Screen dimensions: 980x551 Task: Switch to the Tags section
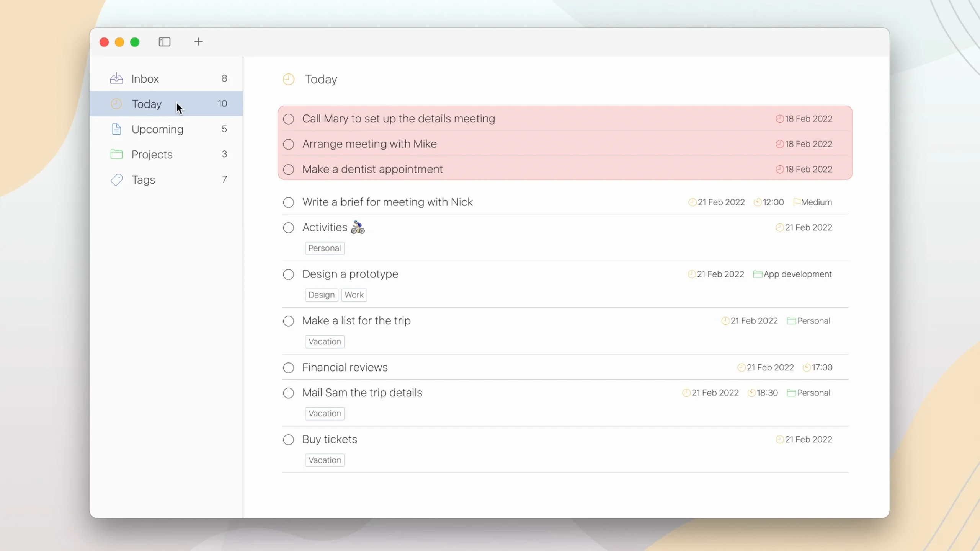tap(143, 180)
